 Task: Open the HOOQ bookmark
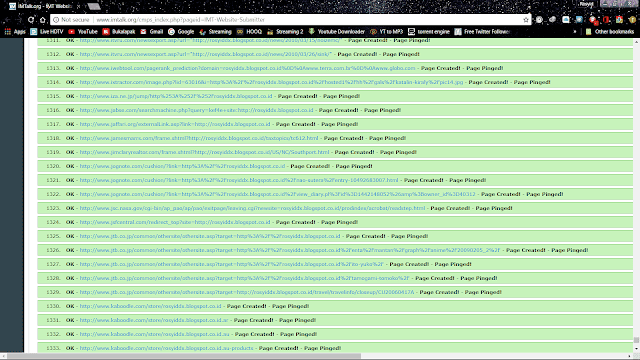249,31
